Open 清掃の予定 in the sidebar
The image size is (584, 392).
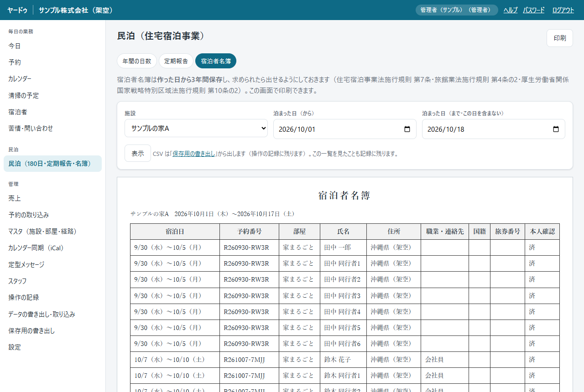tap(52, 96)
